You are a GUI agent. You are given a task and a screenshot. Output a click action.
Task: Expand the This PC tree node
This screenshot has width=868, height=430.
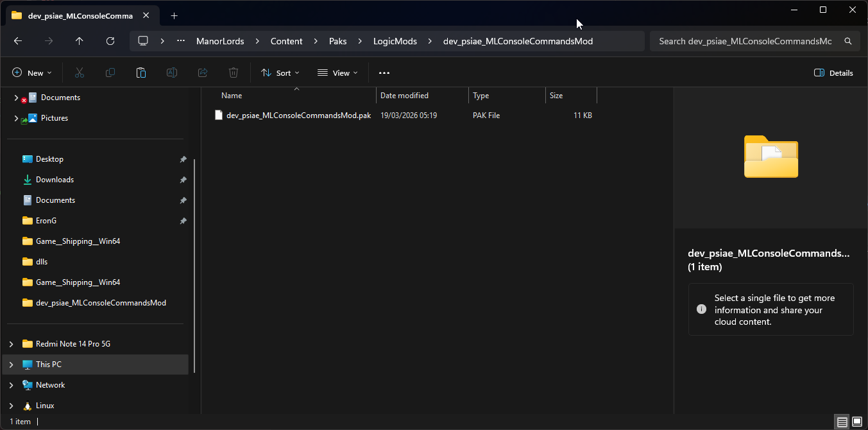tap(11, 365)
